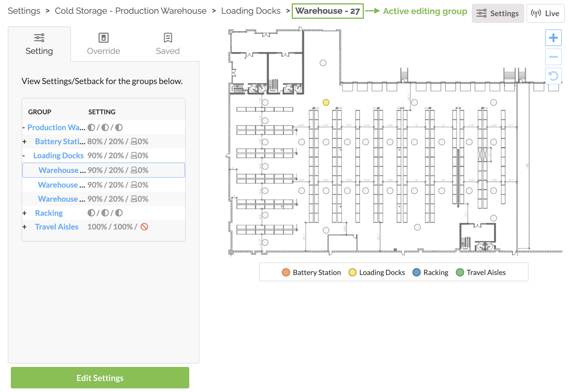Image resolution: width=569 pixels, height=392 pixels.
Task: Switch to Live mode
Action: (545, 13)
